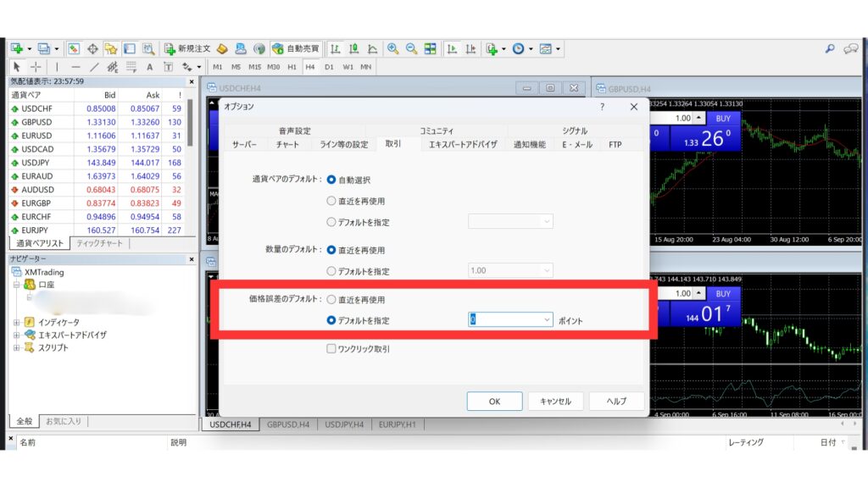
Task: Select the text label 'A' tool
Action: (150, 67)
